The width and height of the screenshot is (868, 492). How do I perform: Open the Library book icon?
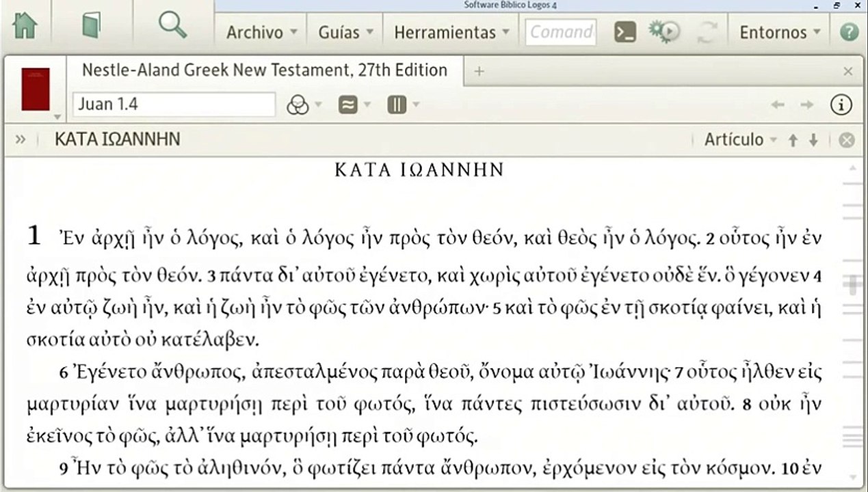91,27
